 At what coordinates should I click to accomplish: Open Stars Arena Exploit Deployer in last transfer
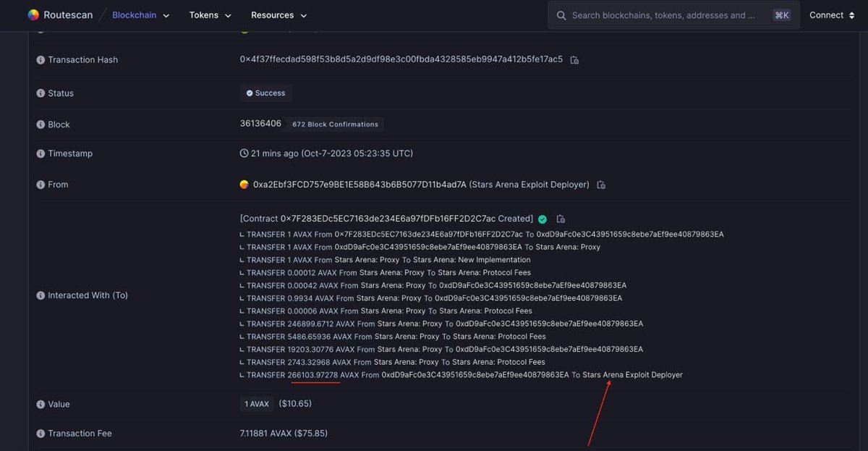point(632,375)
